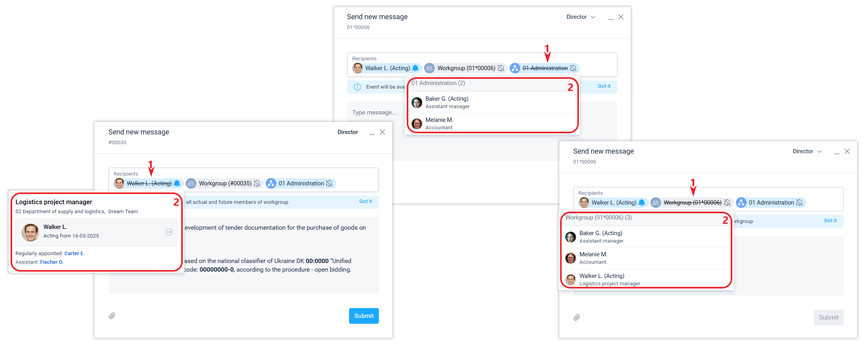Toggle the muted bell on struck-through 01 Administration

pos(573,68)
